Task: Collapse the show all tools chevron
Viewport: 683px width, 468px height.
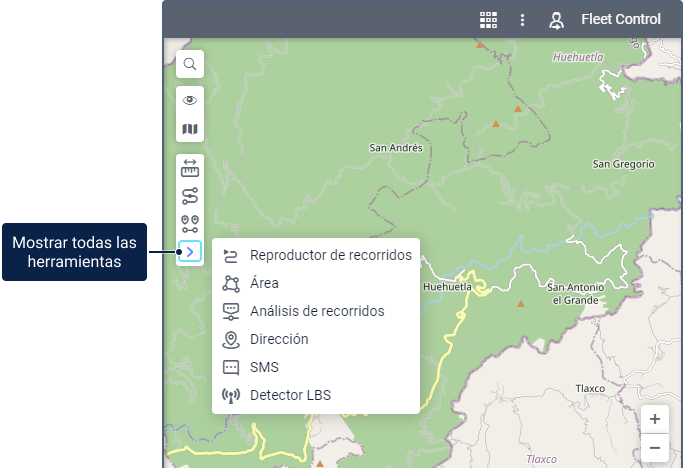Action: click(x=190, y=252)
